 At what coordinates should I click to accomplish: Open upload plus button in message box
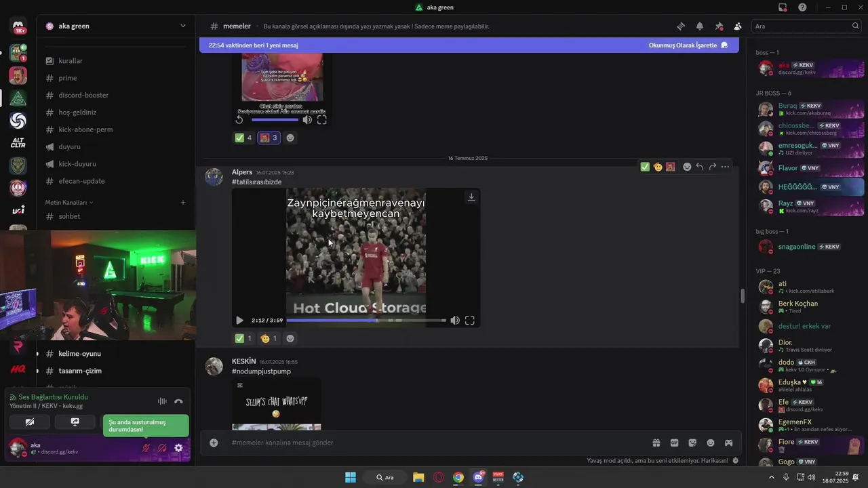pyautogui.click(x=214, y=443)
